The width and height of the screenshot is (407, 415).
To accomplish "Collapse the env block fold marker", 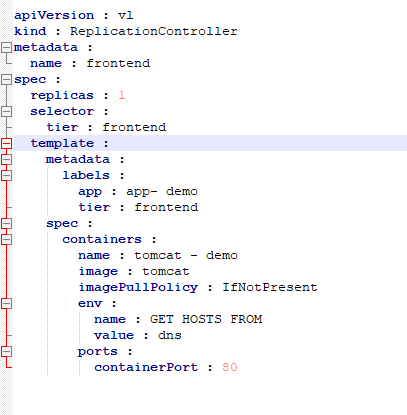I will (x=6, y=303).
